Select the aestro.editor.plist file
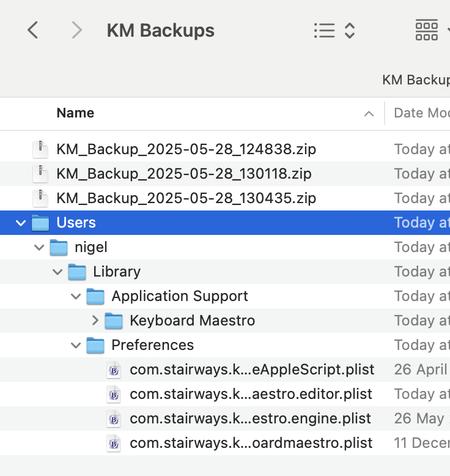The height and width of the screenshot is (476, 450). [x=251, y=394]
